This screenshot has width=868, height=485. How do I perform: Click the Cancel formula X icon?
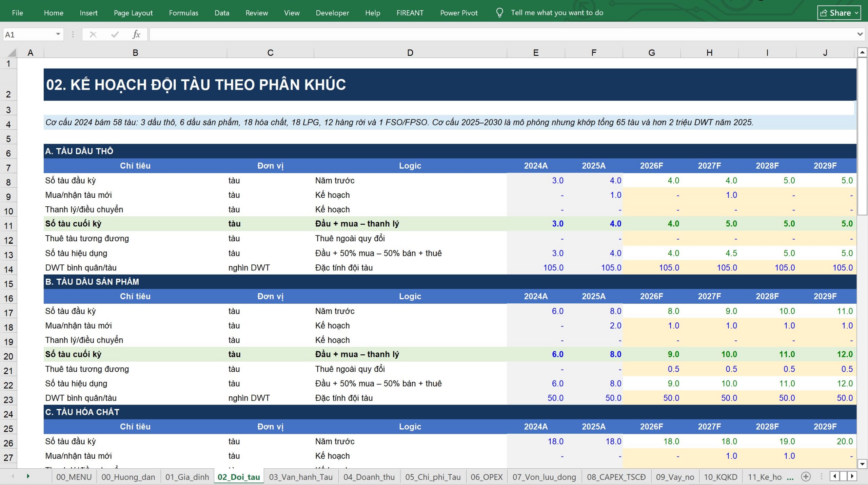pos(93,35)
